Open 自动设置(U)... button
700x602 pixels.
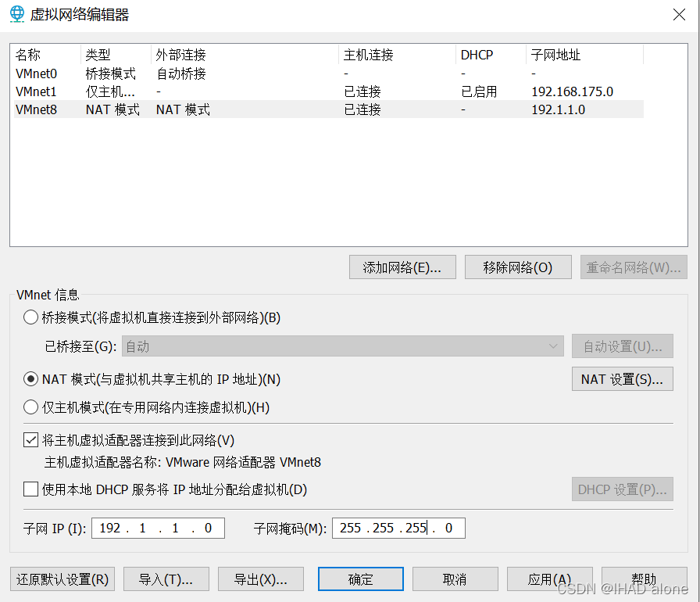pos(623,346)
